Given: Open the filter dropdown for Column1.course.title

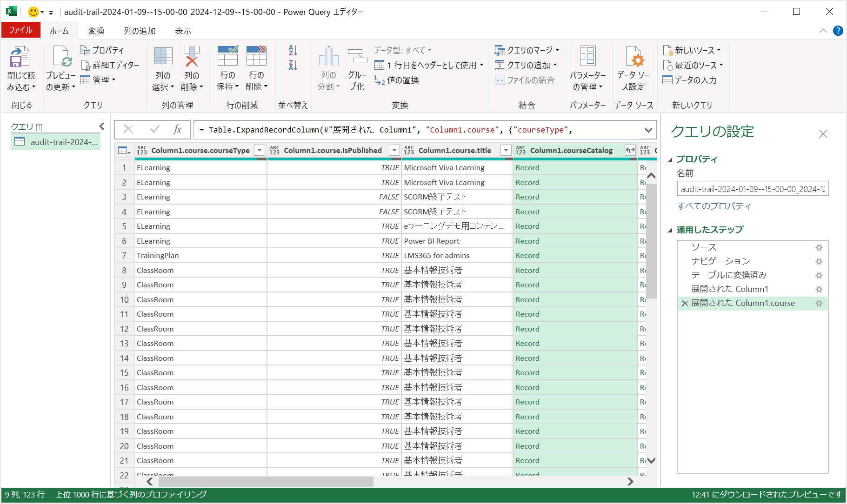Looking at the screenshot, I should tap(506, 150).
